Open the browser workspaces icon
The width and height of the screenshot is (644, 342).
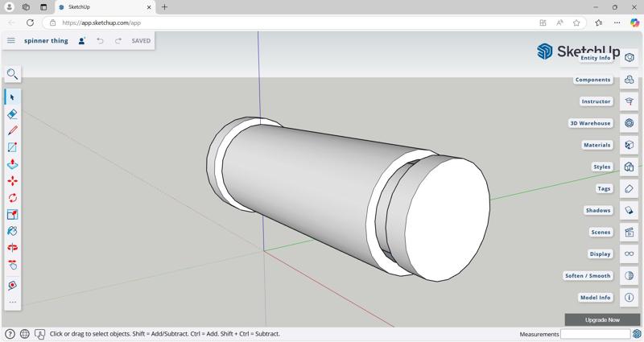tap(26, 7)
